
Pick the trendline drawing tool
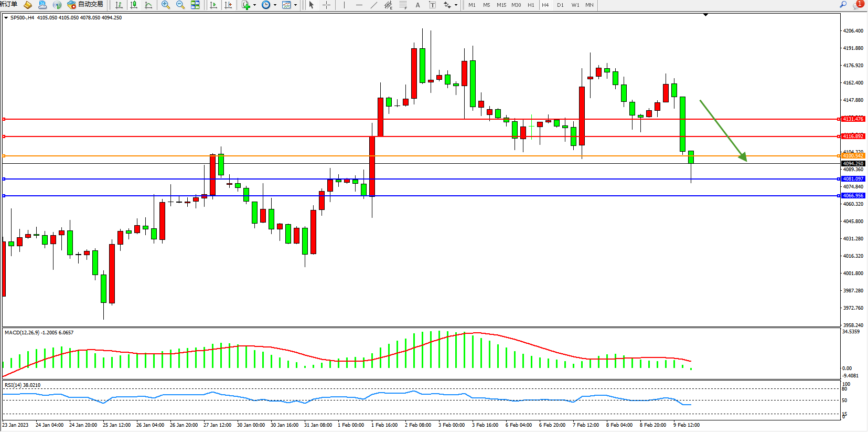click(373, 5)
